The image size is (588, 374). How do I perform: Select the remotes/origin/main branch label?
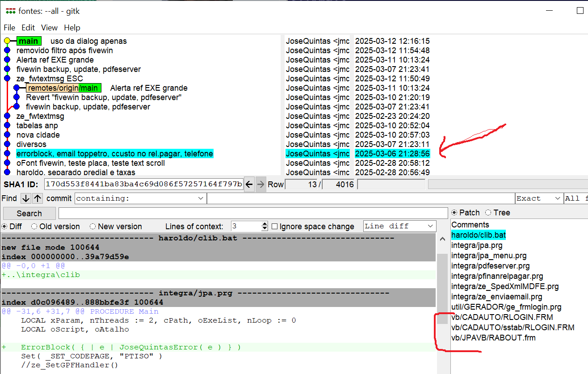[63, 88]
